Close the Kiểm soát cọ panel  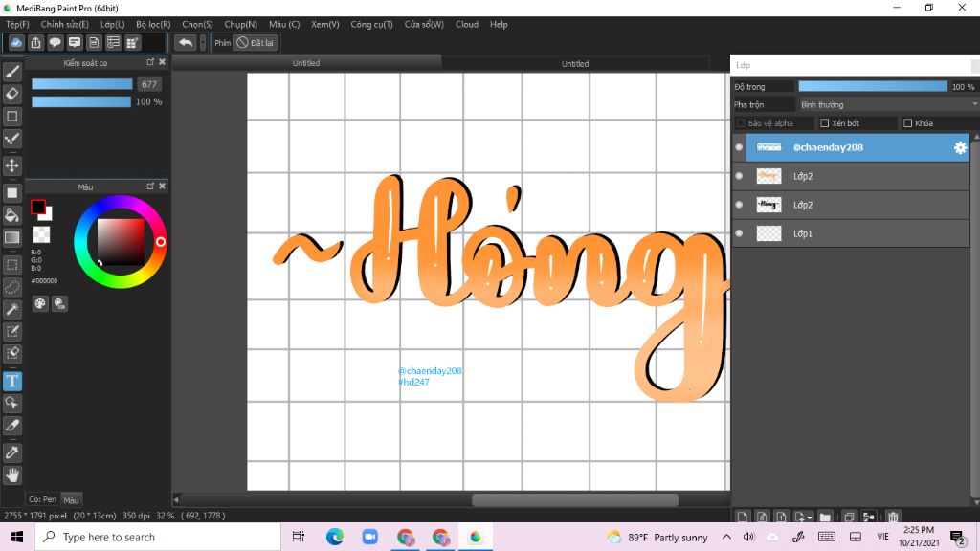pos(162,62)
